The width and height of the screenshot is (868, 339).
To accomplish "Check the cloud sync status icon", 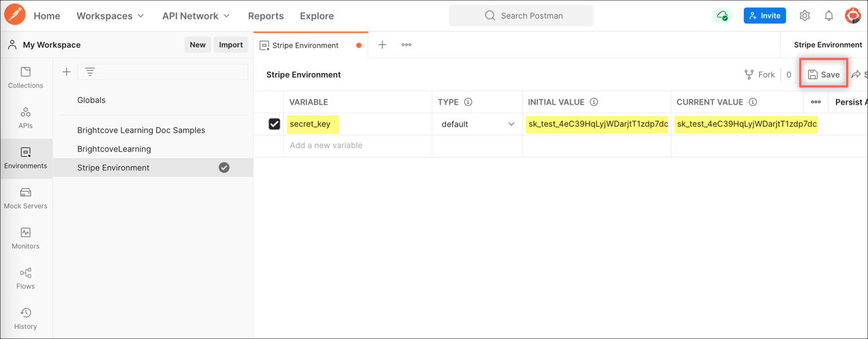I will coord(722,15).
